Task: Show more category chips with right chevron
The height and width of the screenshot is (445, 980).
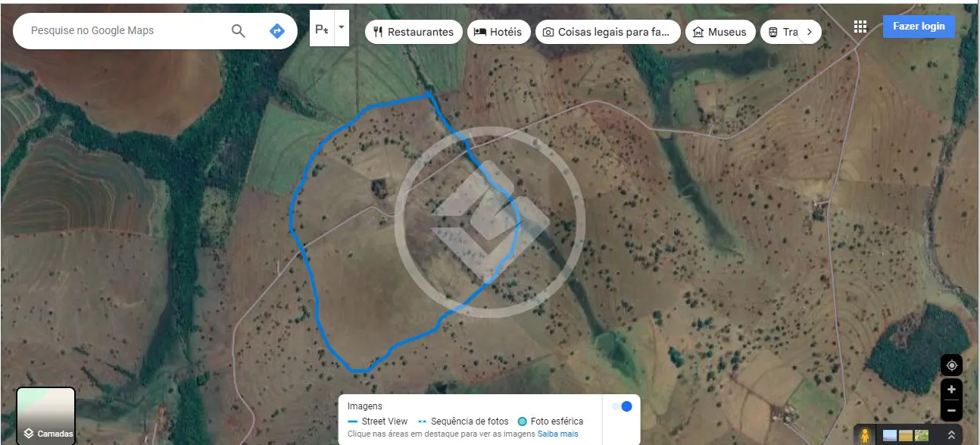Action: point(810,32)
